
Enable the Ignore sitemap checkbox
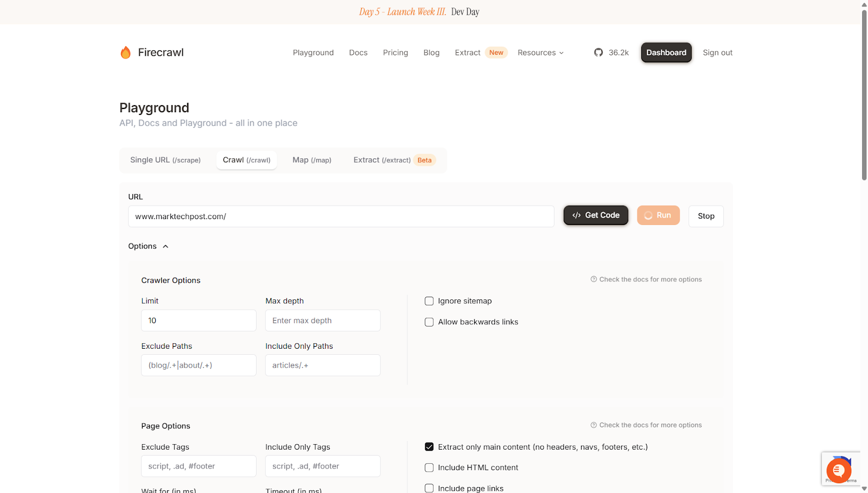coord(429,301)
